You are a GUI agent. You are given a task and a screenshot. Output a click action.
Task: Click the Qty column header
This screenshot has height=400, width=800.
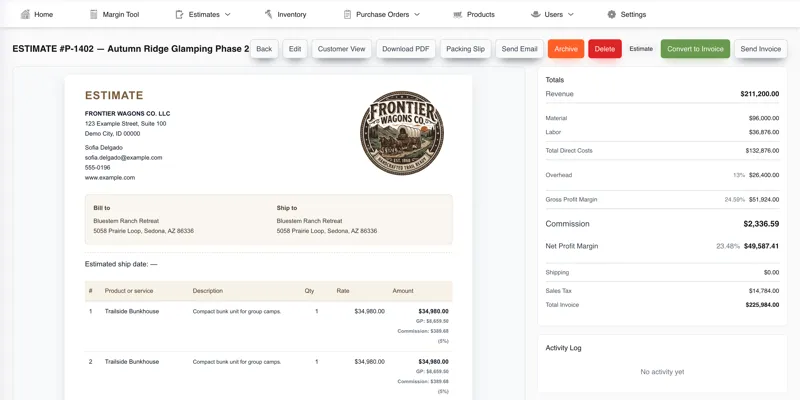pyautogui.click(x=309, y=291)
